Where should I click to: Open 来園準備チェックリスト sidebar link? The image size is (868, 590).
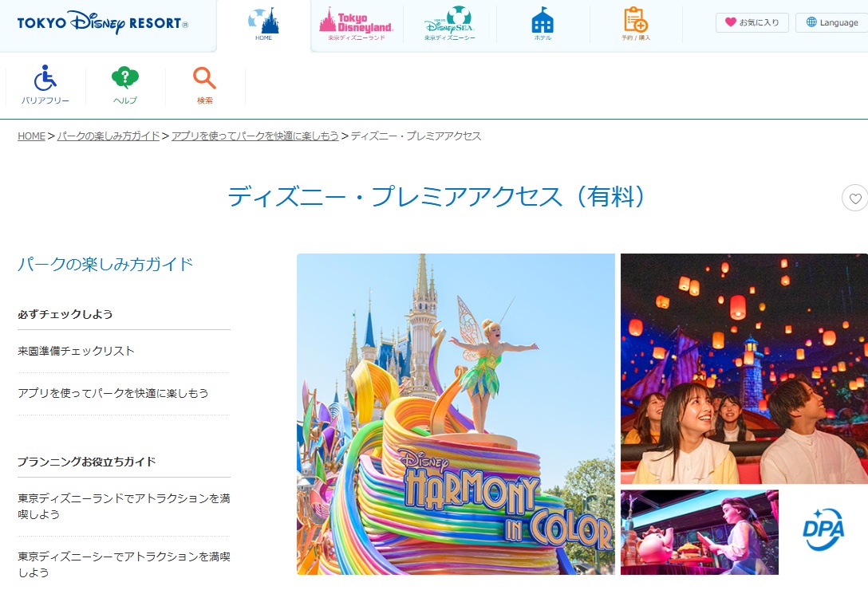click(x=76, y=351)
